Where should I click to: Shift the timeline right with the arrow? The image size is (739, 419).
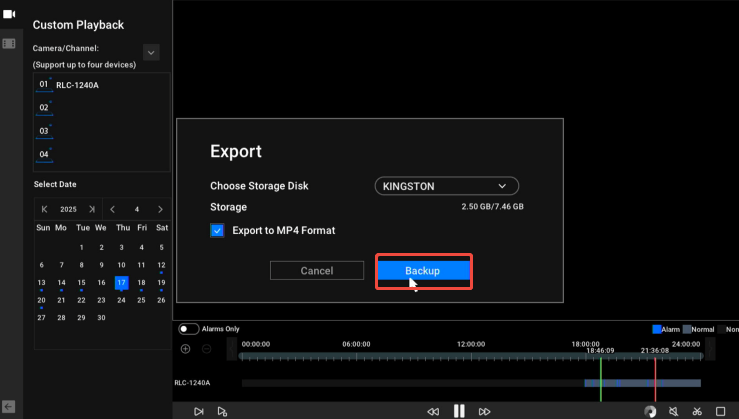(711, 349)
